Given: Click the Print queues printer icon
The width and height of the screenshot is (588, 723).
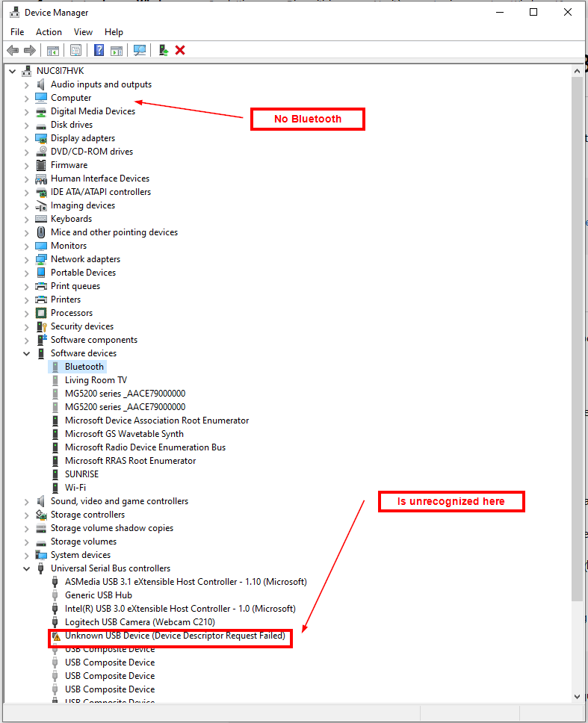Looking at the screenshot, I should (x=41, y=286).
